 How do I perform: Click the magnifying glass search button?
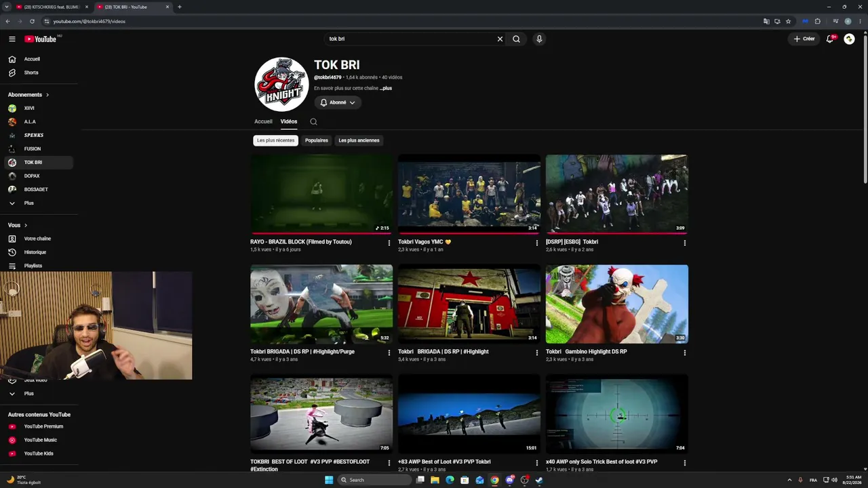click(517, 39)
